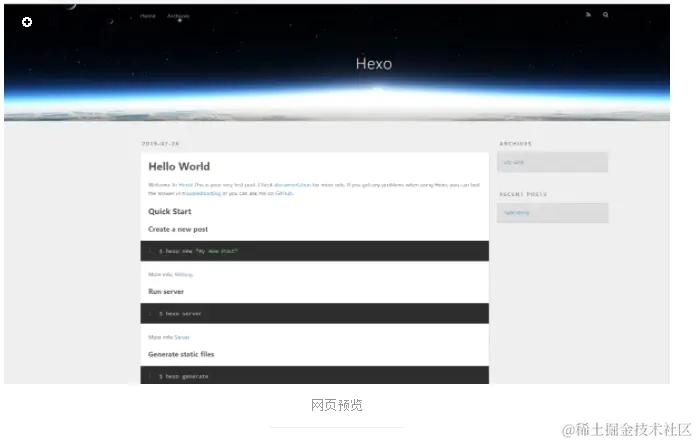Image resolution: width=697 pixels, height=443 pixels.
Task: Follow the documentation link in post
Action: (x=292, y=185)
